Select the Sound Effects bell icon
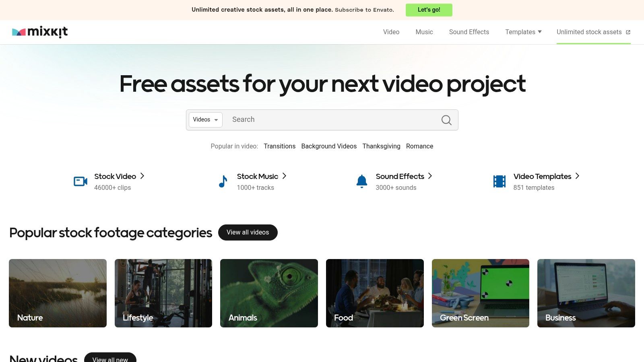644x362 pixels. pyautogui.click(x=362, y=181)
